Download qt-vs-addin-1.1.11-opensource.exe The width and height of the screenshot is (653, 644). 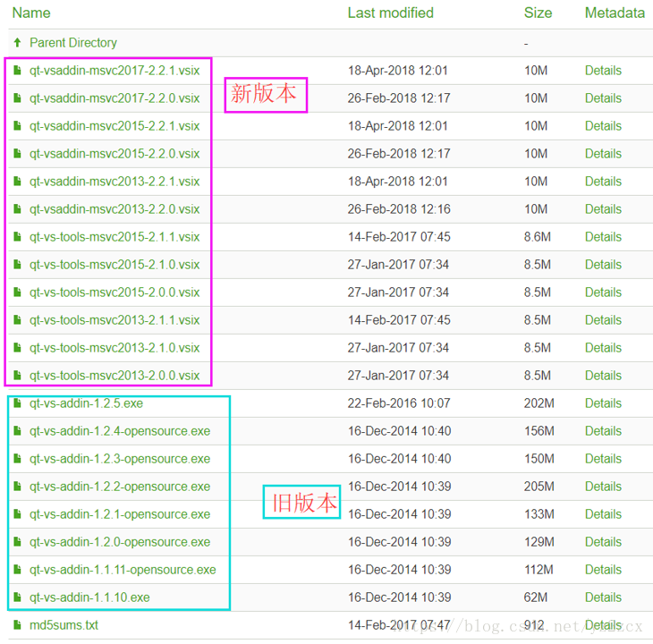point(123,570)
